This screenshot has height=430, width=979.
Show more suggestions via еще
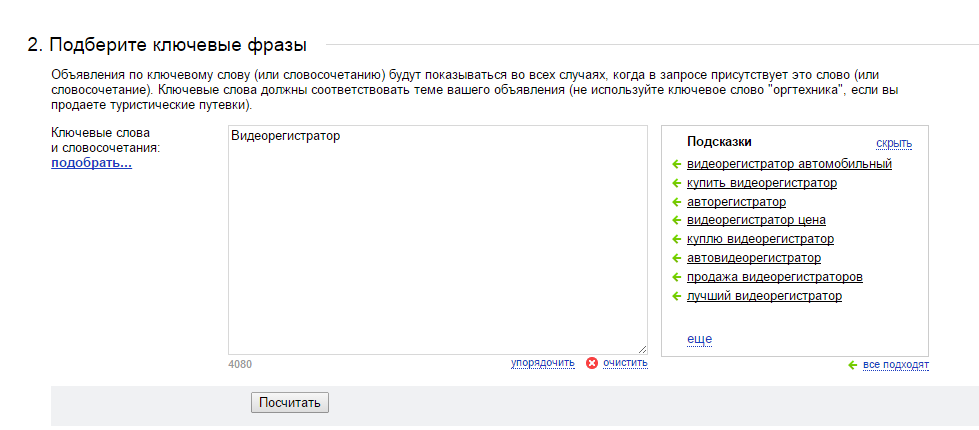699,339
